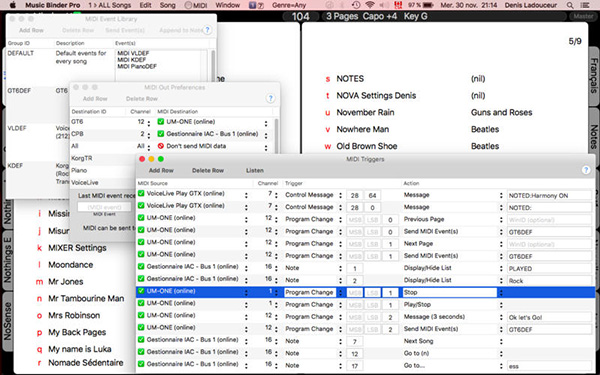
Task: Click Delete Row in MIDI Triggers
Action: (x=208, y=170)
